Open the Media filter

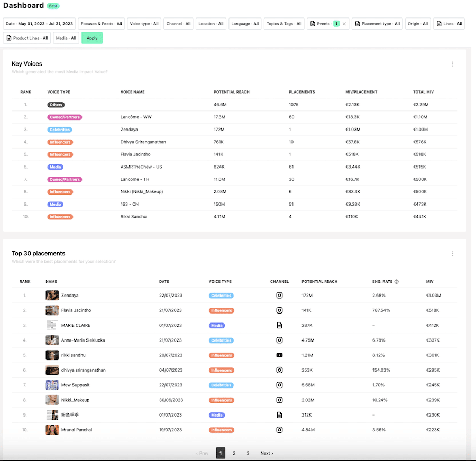(x=66, y=38)
